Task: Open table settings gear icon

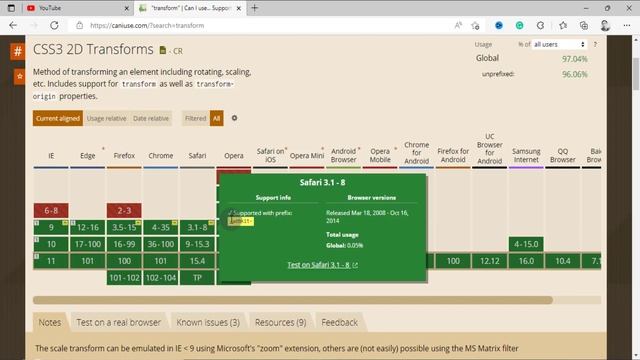Action: (x=234, y=118)
